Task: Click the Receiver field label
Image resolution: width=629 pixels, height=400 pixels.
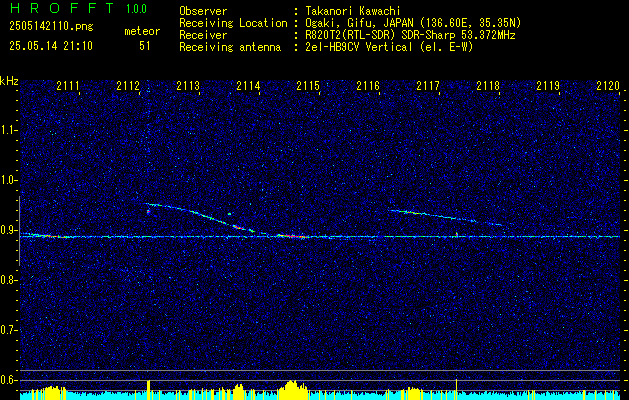Action: (203, 35)
